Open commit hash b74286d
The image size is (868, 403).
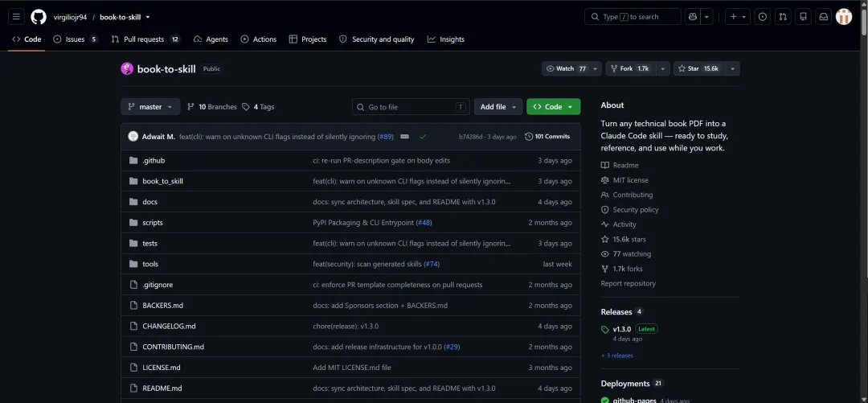pos(471,137)
